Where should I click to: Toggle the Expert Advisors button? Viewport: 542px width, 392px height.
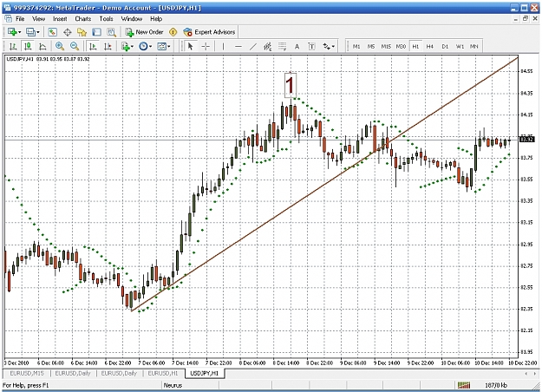209,32
